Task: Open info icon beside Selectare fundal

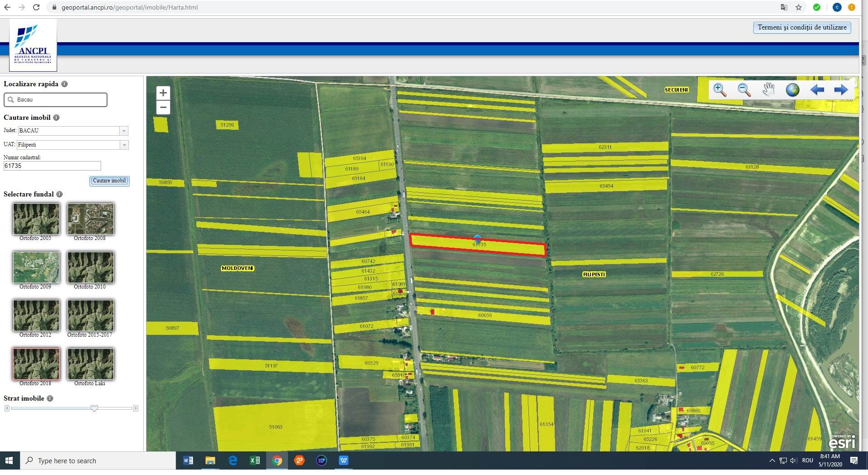Action: (x=59, y=194)
